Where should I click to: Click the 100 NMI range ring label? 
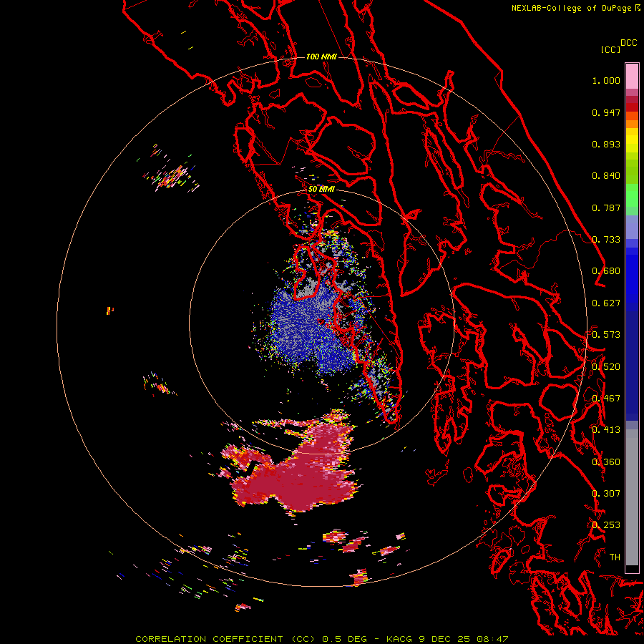321,57
